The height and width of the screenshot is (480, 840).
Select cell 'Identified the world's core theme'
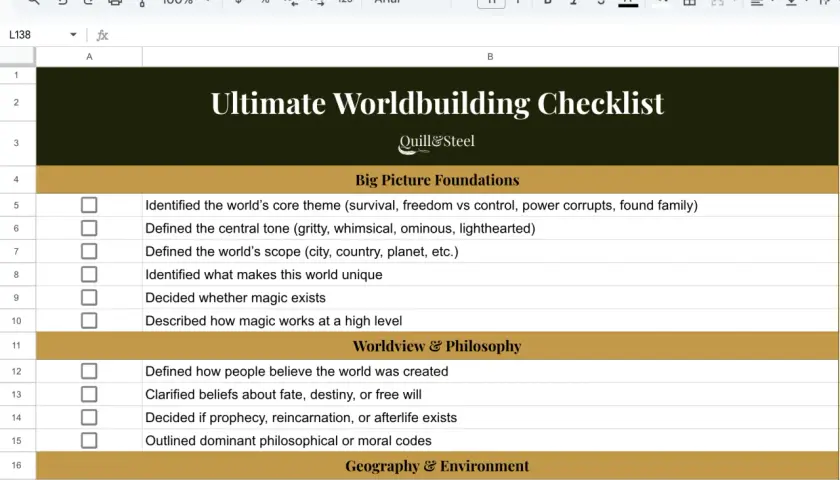pyautogui.click(x=490, y=205)
